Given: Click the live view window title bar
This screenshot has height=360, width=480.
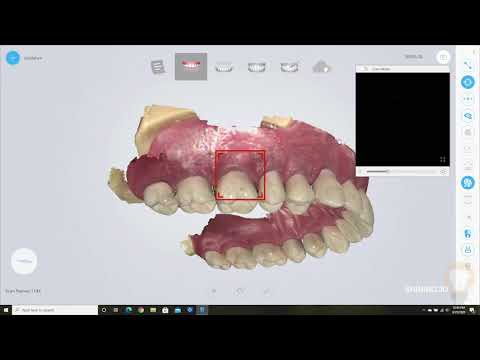Looking at the screenshot, I should tap(402, 69).
